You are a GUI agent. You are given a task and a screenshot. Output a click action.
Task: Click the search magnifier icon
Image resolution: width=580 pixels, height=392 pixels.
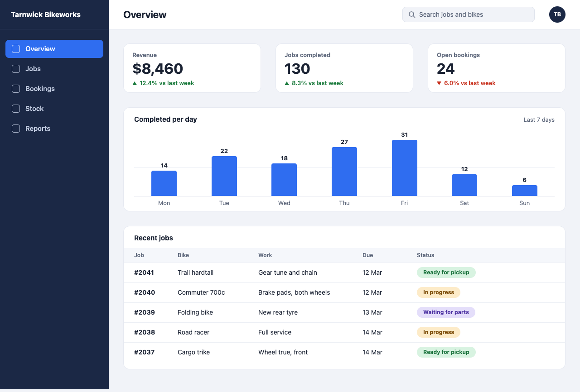coord(412,14)
